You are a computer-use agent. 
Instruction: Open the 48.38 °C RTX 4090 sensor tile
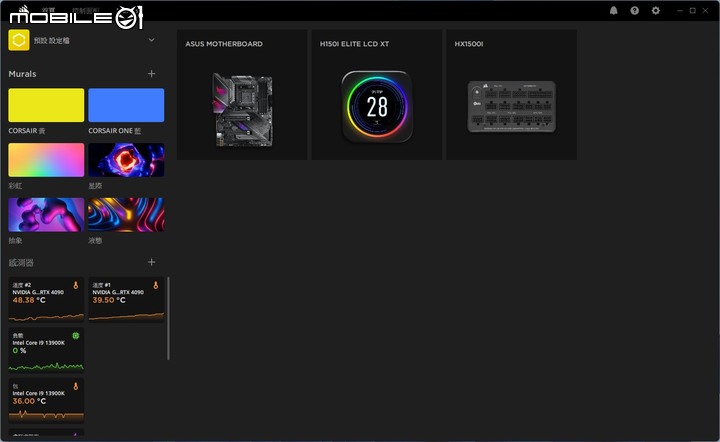[x=46, y=299]
